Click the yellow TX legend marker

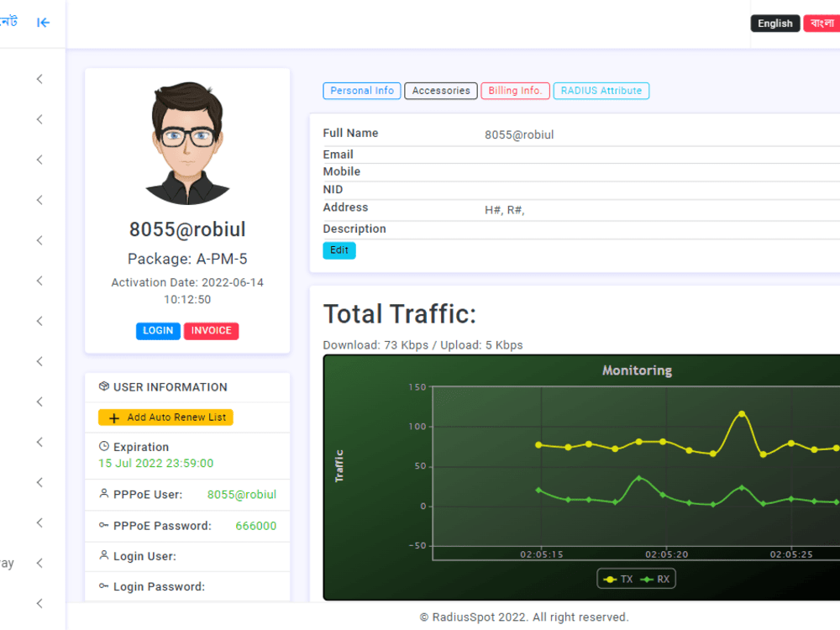tap(610, 579)
